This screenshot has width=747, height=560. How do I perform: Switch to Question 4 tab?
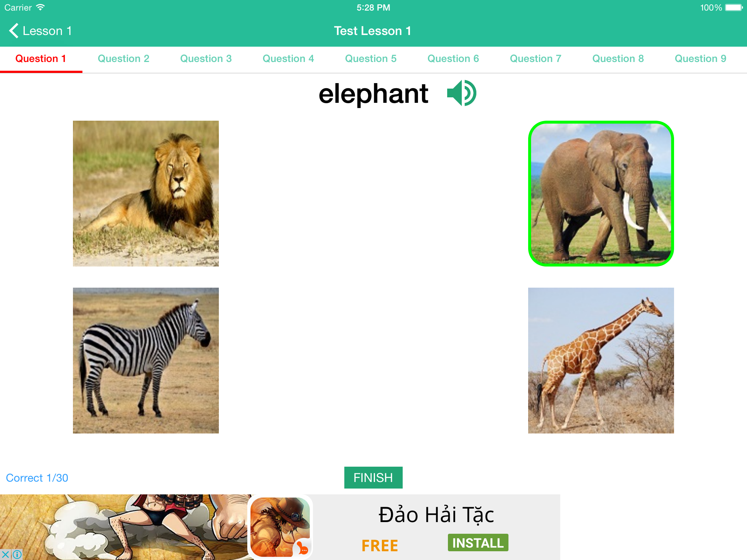point(288,59)
